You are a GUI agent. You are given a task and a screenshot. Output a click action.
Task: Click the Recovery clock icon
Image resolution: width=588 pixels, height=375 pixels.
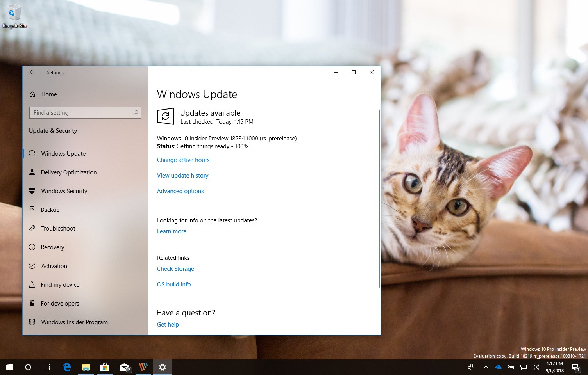pyautogui.click(x=32, y=247)
